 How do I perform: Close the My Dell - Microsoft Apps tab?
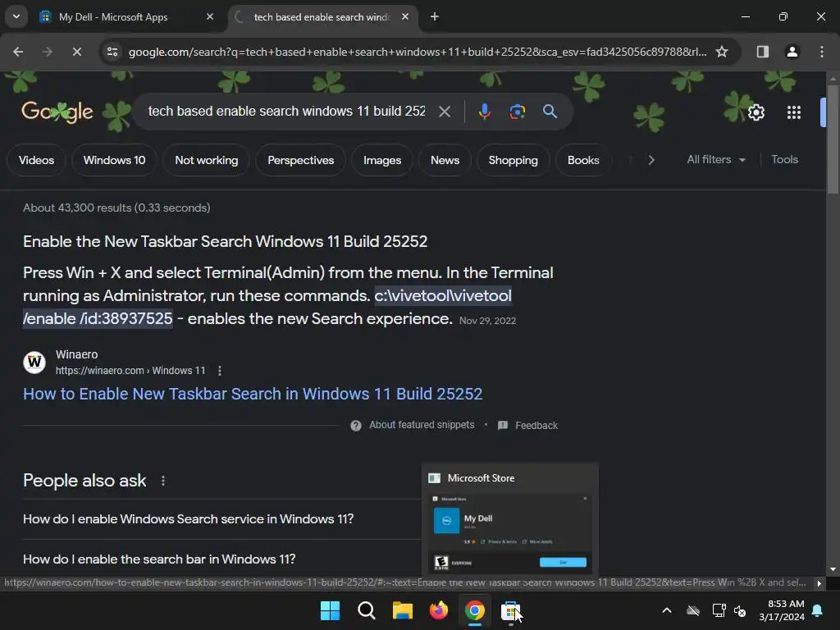(x=209, y=16)
